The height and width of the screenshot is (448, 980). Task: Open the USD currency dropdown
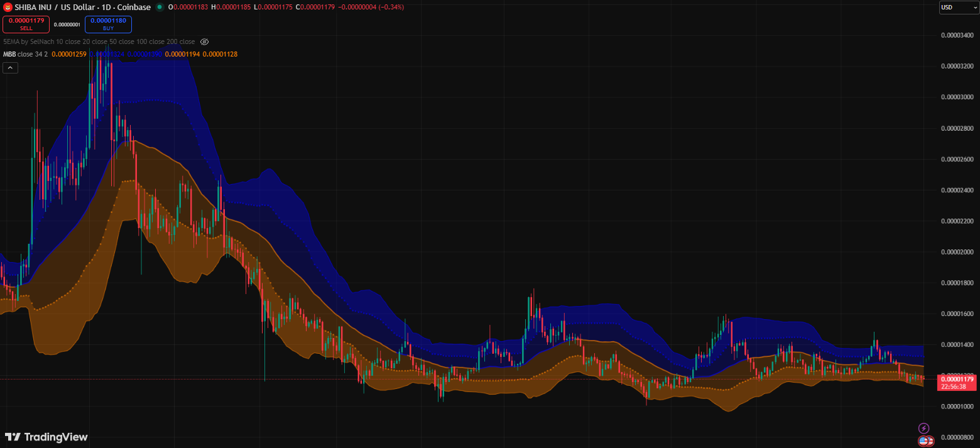tap(959, 8)
